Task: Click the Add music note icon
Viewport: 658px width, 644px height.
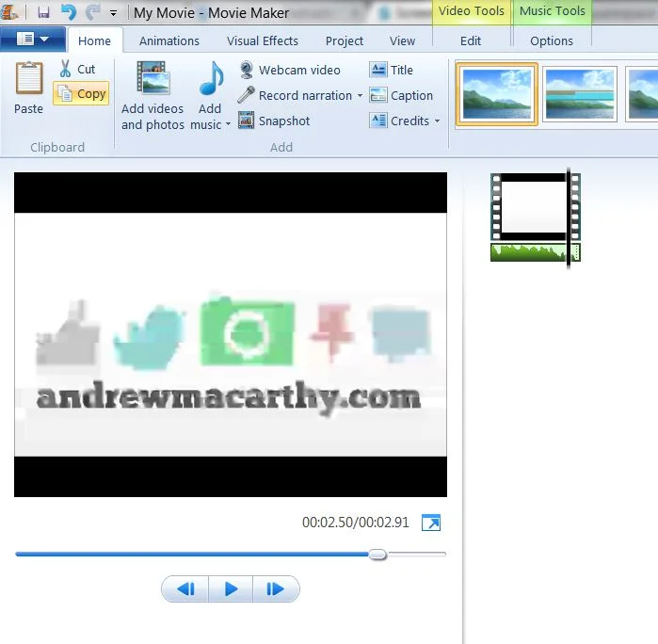Action: coord(212,79)
